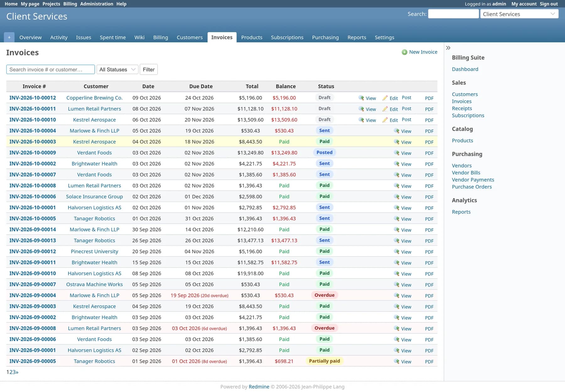
Task: Click the View magnifier icon for INV-2026-10-00010
Action: (x=361, y=120)
